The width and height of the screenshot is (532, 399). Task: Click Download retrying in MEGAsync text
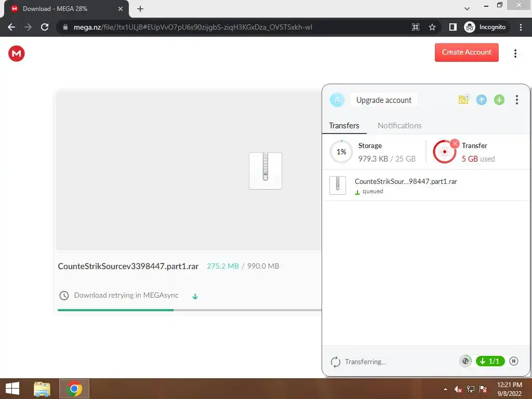click(126, 295)
